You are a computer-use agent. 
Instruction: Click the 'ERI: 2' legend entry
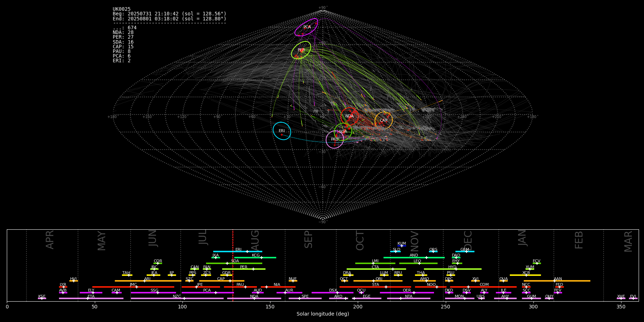[122, 60]
